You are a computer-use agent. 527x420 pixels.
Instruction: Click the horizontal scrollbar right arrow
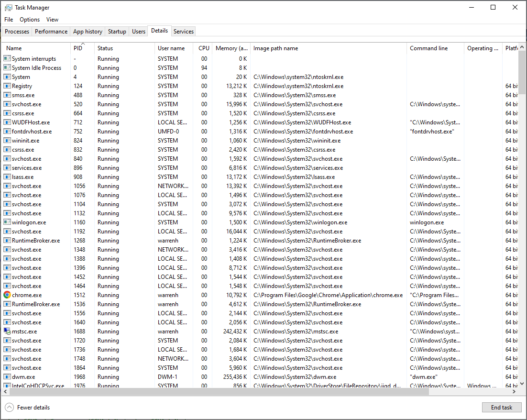pyautogui.click(x=514, y=391)
